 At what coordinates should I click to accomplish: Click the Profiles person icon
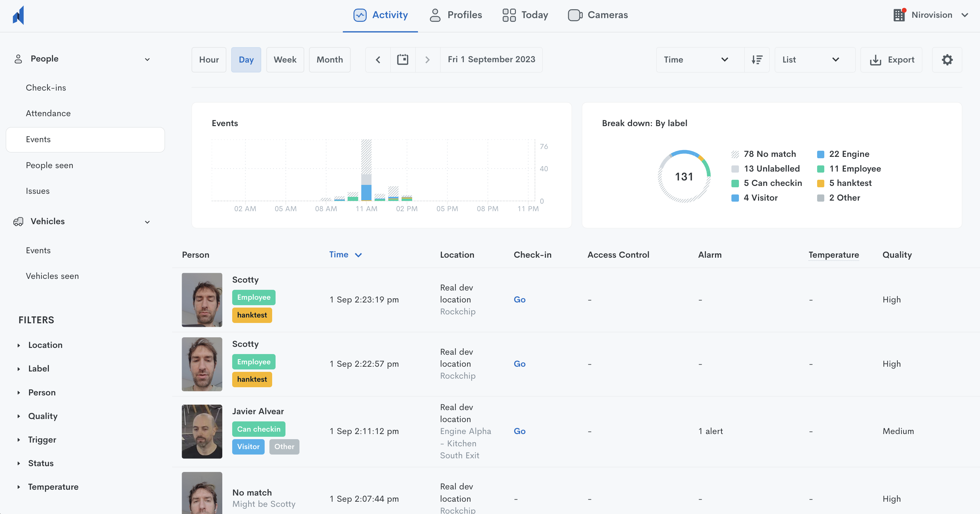coord(435,15)
